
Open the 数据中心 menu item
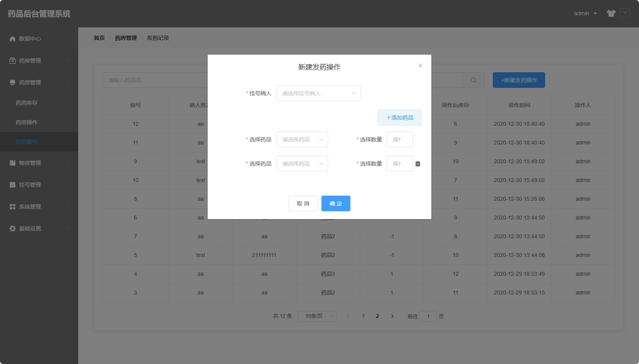click(39, 39)
